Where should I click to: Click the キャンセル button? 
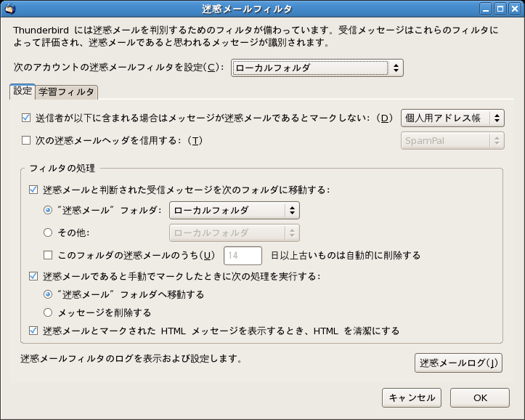pos(412,398)
